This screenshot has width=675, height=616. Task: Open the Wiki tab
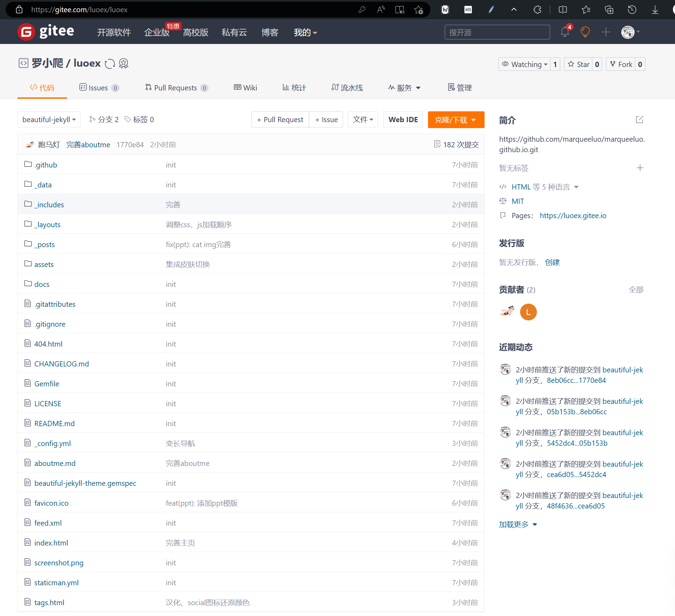(x=245, y=88)
